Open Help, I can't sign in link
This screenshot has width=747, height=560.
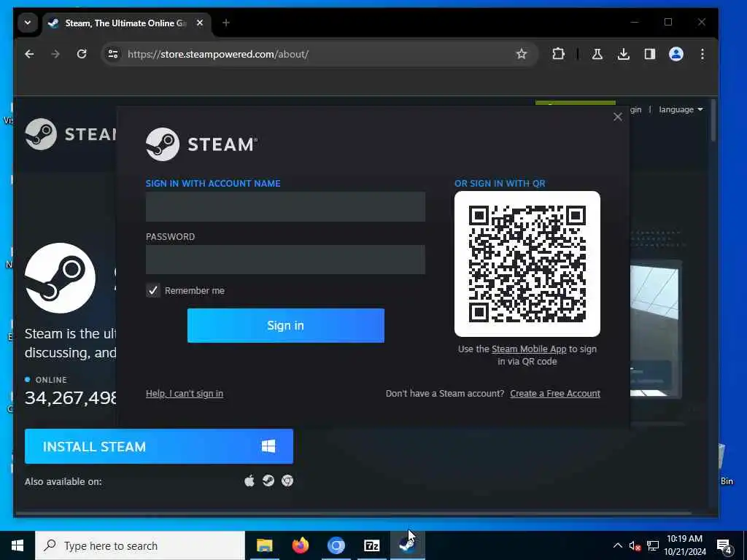[x=185, y=393]
